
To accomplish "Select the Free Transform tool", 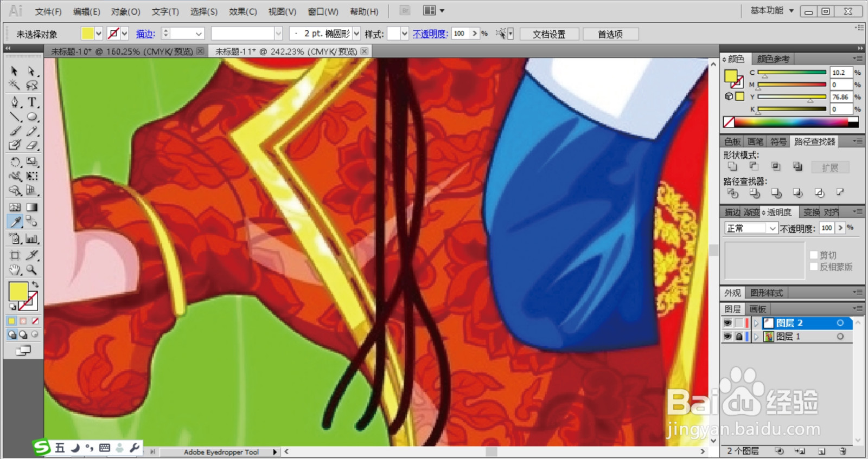I will coord(32,176).
